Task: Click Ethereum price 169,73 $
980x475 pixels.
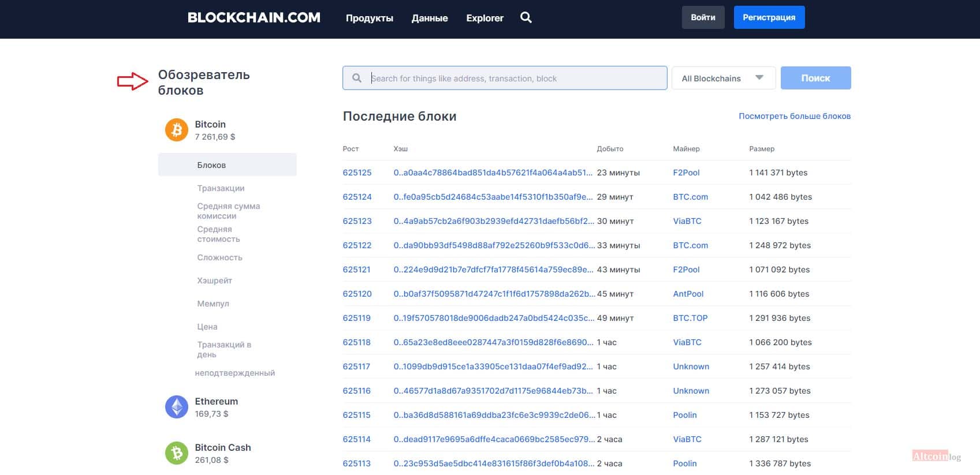Action: pos(211,414)
